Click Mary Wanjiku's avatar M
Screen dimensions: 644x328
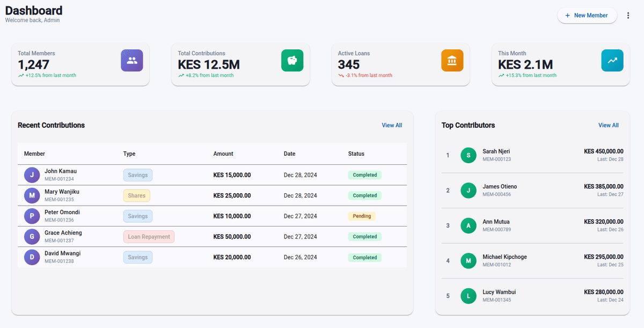point(32,195)
